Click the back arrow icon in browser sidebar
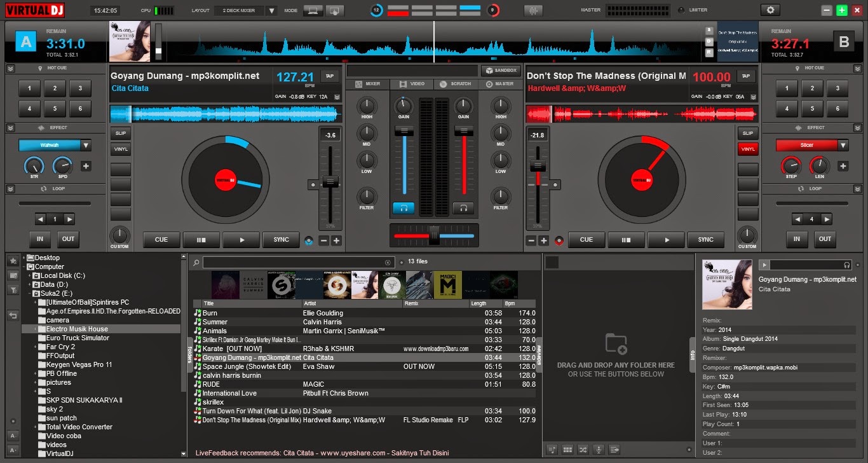Image resolution: width=868 pixels, height=463 pixels. pos(13,315)
